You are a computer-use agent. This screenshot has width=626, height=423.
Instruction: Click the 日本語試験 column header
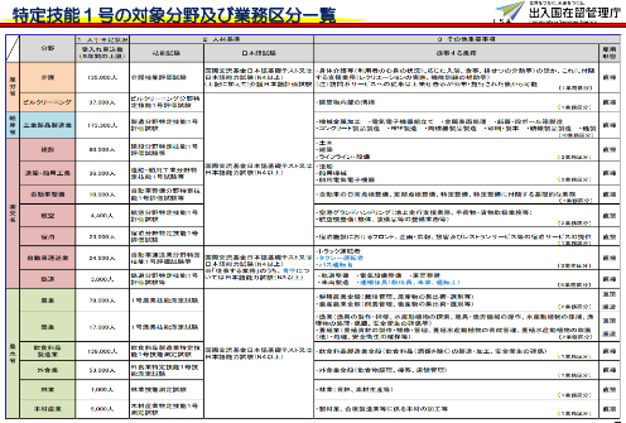tap(259, 53)
